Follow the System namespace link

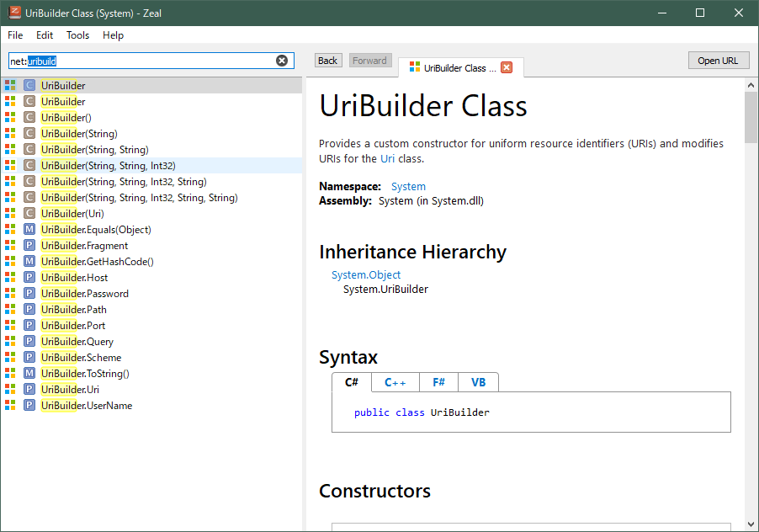coord(408,186)
